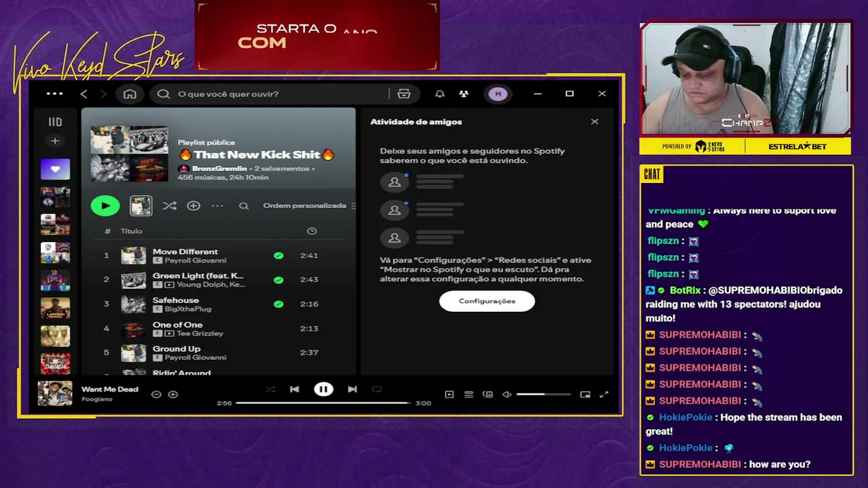Skip to the next track
Screen dimensions: 868x488
click(352, 389)
